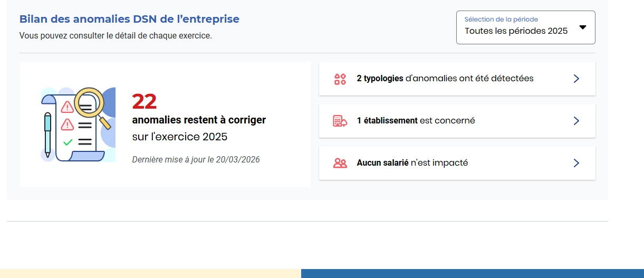Viewport: 644px width, 278px height.
Task: Expand typologies details with its chevron
Action: tap(576, 79)
